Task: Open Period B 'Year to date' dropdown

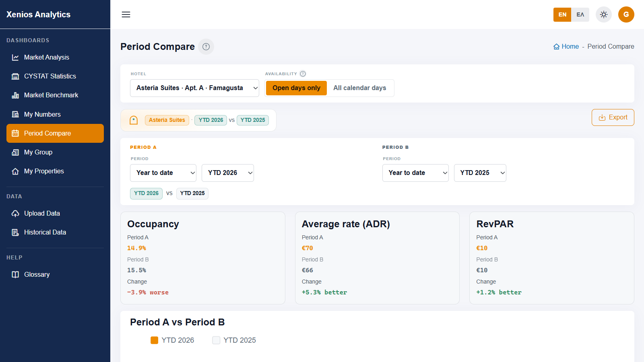Action: 415,173
